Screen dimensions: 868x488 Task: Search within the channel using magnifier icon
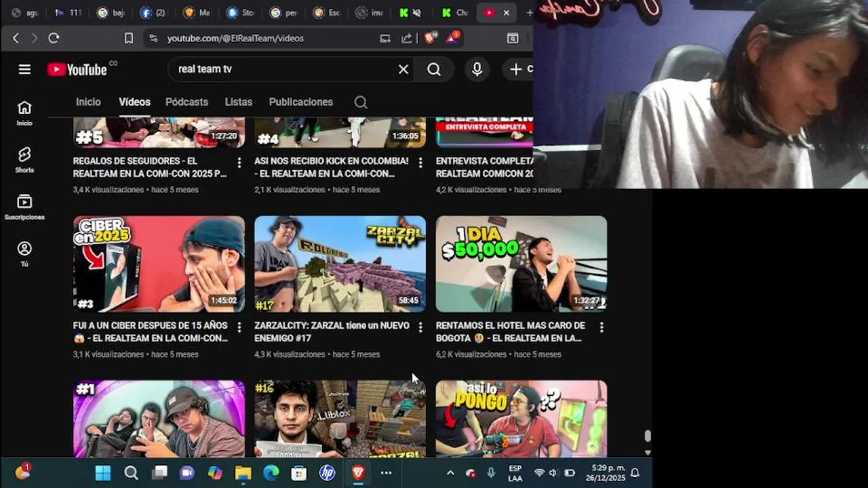click(x=361, y=102)
